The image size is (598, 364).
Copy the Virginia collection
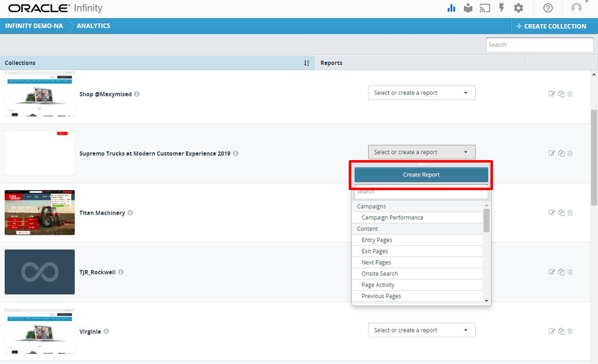[x=561, y=331]
